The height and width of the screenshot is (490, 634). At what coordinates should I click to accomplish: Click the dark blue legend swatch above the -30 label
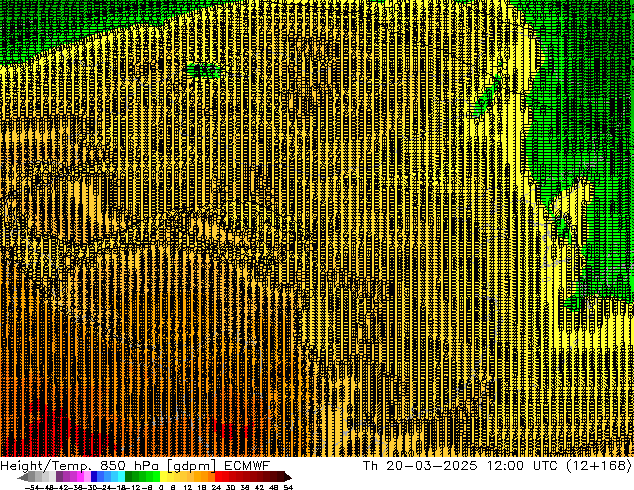click(x=94, y=477)
